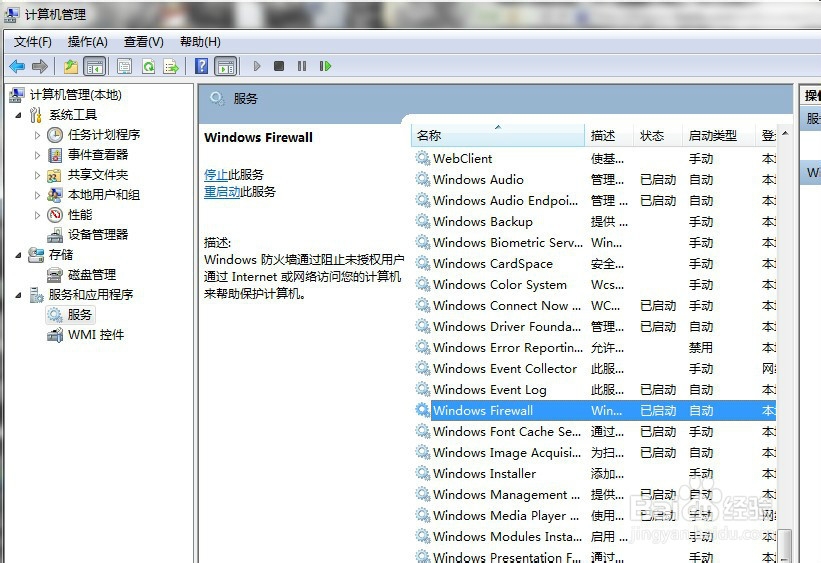Open the 查看(V) menu

coord(143,42)
